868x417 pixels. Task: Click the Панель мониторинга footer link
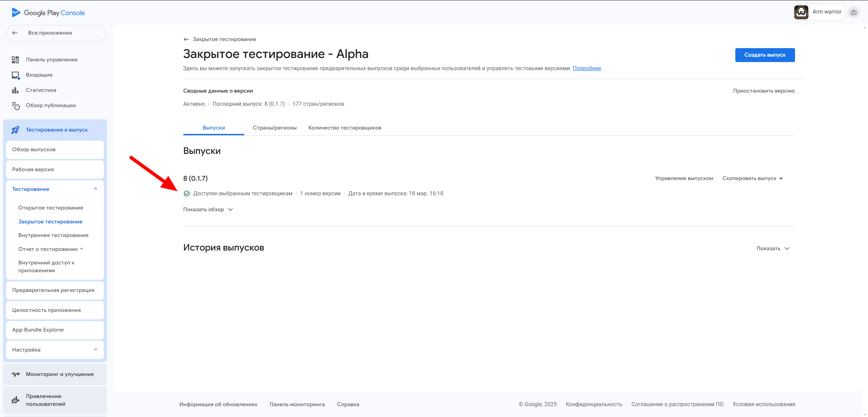[x=297, y=404]
